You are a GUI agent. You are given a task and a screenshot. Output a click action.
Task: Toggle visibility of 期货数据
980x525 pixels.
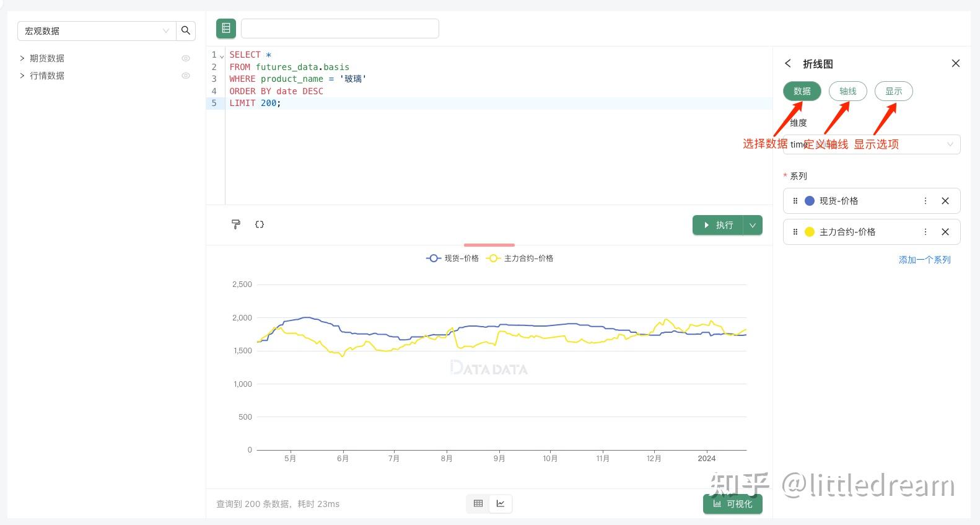(186, 58)
